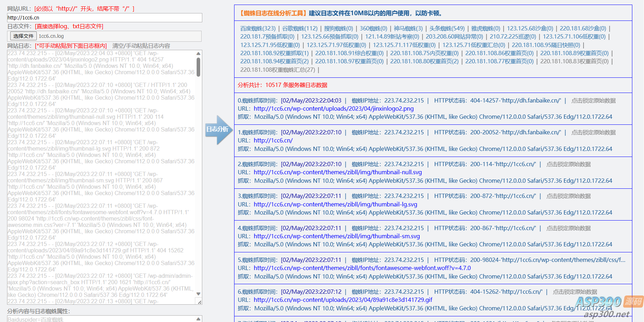Filter by 百度蜘蛛(323)
644x322 pixels.
point(258,29)
